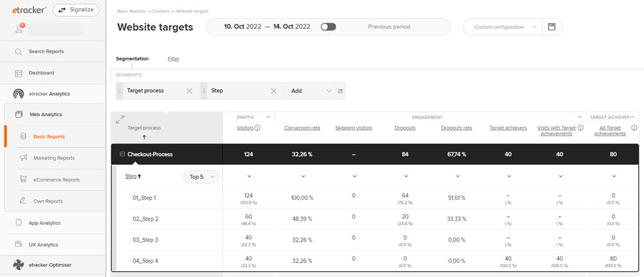Sort by Conversion rate column header
This screenshot has width=644, height=277.
(x=302, y=128)
